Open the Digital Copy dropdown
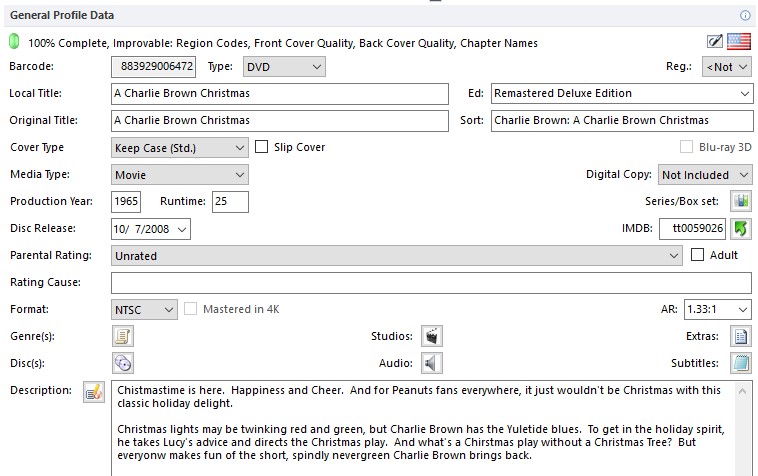The height and width of the screenshot is (476, 758). pyautogui.click(x=705, y=175)
